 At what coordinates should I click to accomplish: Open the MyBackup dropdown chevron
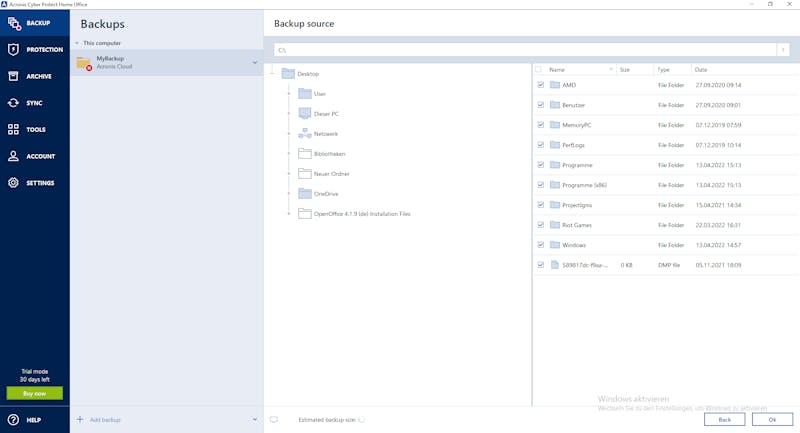pos(255,63)
